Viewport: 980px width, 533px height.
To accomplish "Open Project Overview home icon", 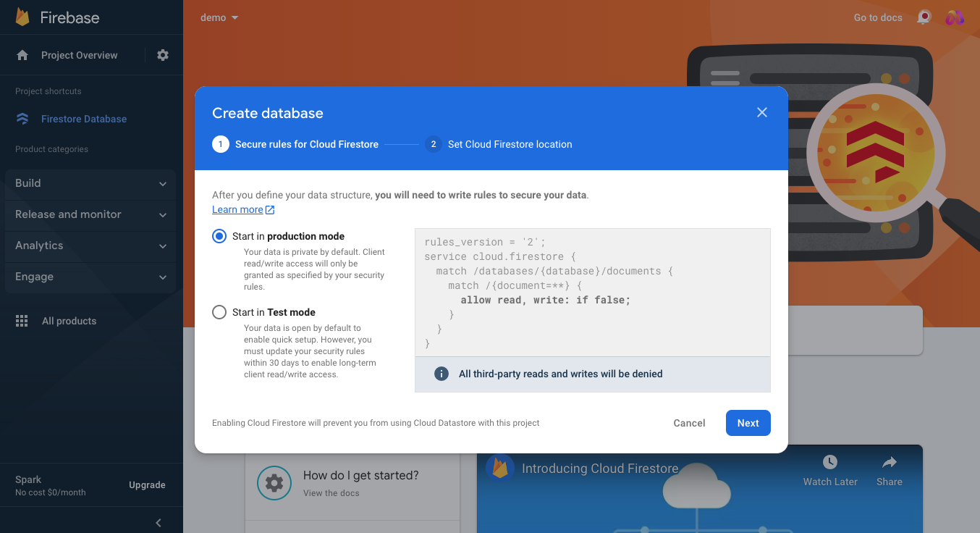I will pyautogui.click(x=22, y=55).
